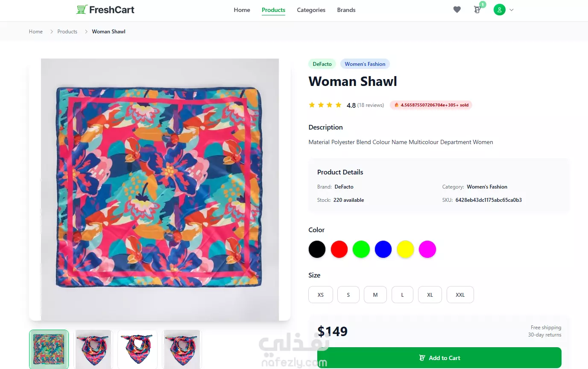Select the second scarf thumbnail
This screenshot has height=369, width=588.
(93, 349)
